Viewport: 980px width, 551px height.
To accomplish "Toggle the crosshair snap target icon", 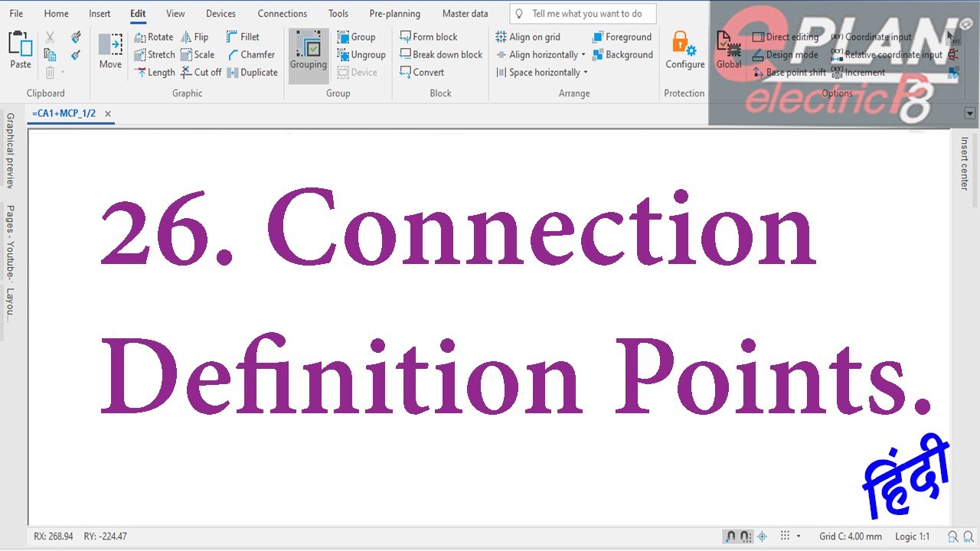I will coord(762,536).
